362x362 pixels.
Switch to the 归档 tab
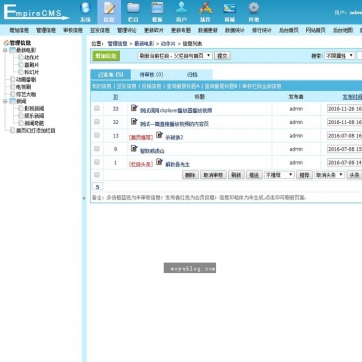[192, 75]
